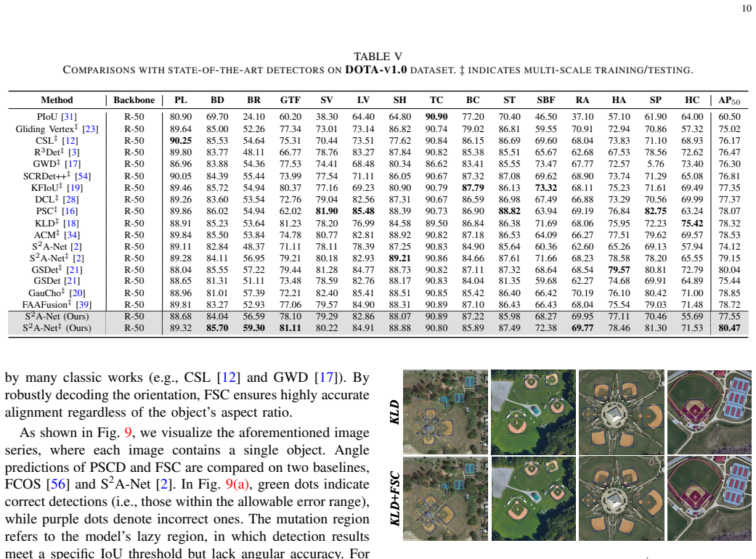The width and height of the screenshot is (756, 559).
Task: Open citation [56] after FCOS in the text
Action: point(58,483)
